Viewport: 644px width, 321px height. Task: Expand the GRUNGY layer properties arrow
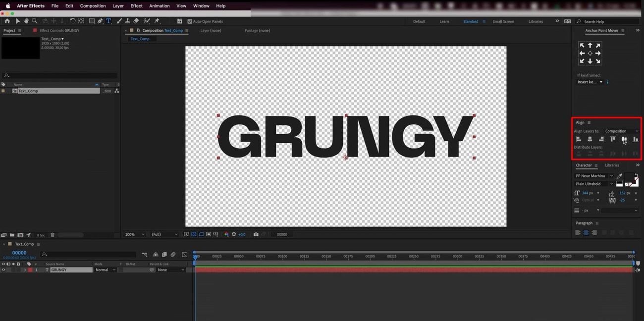(x=25, y=270)
